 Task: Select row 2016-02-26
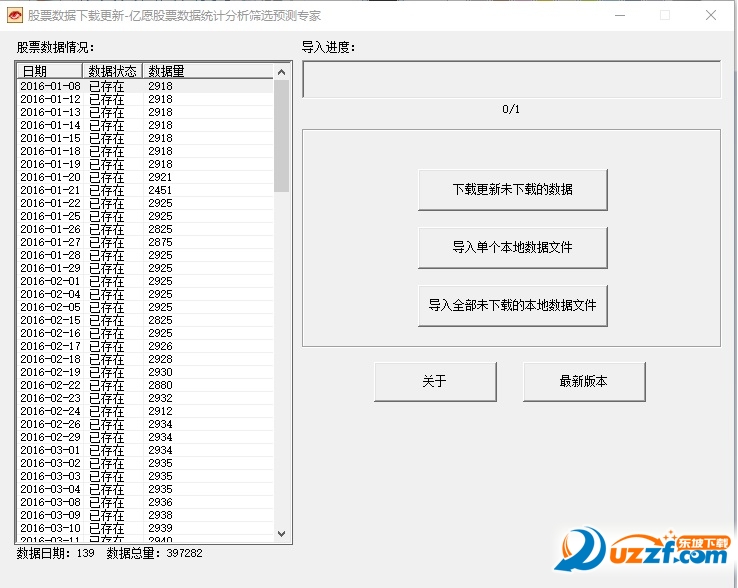pyautogui.click(x=145, y=424)
